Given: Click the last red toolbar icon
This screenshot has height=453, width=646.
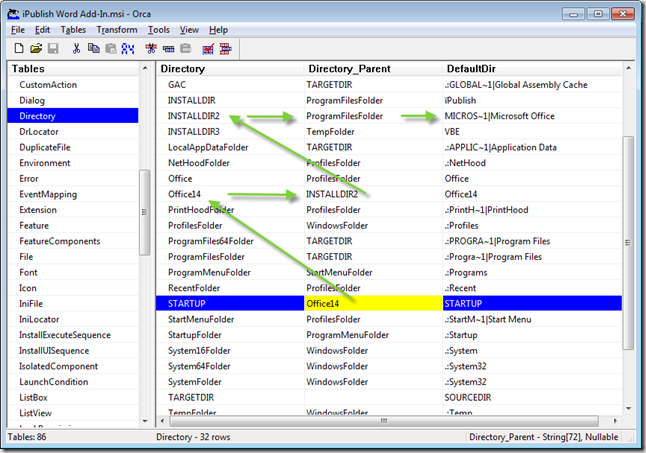Looking at the screenshot, I should pos(225,48).
